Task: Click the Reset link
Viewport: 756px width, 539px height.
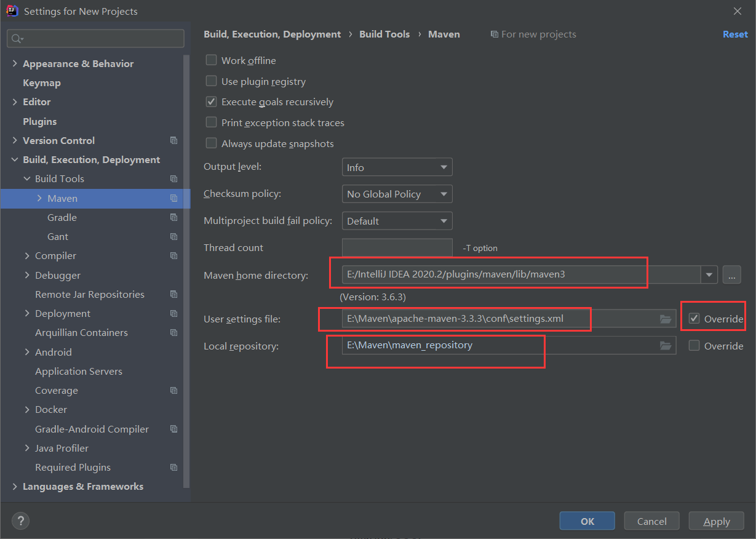Action: click(735, 34)
